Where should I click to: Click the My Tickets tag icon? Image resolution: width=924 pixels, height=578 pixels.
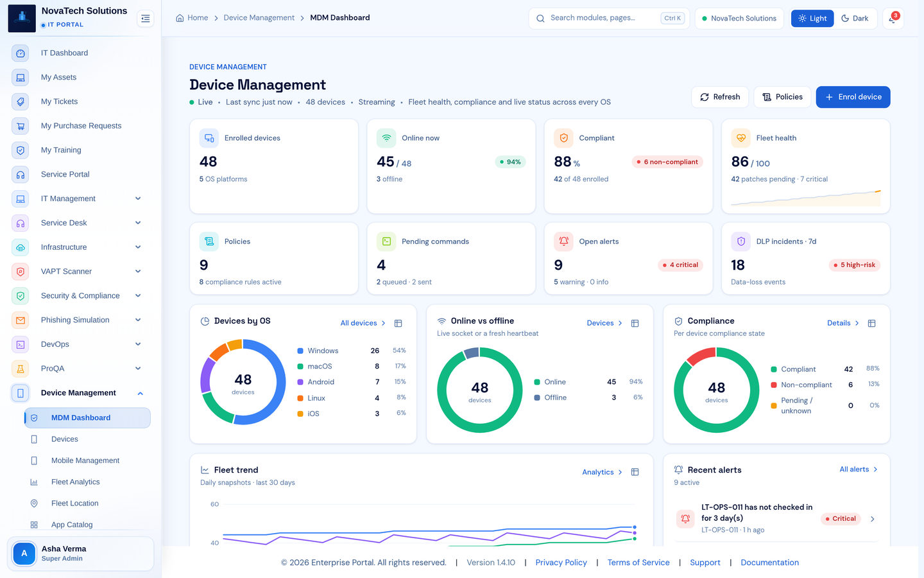click(x=21, y=101)
